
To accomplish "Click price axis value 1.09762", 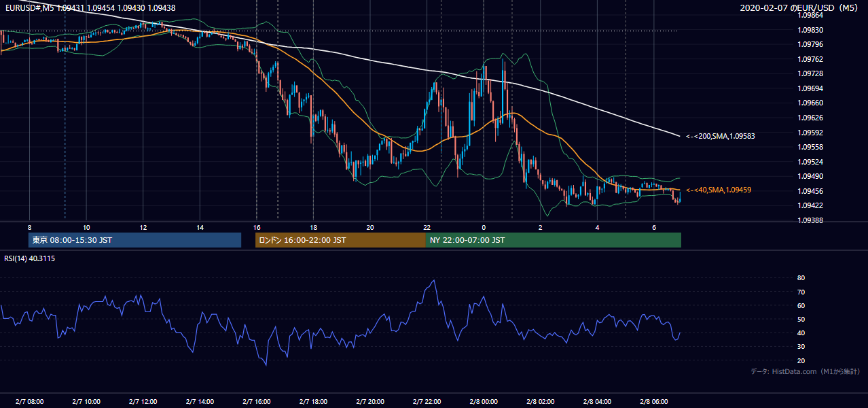I will point(810,59).
